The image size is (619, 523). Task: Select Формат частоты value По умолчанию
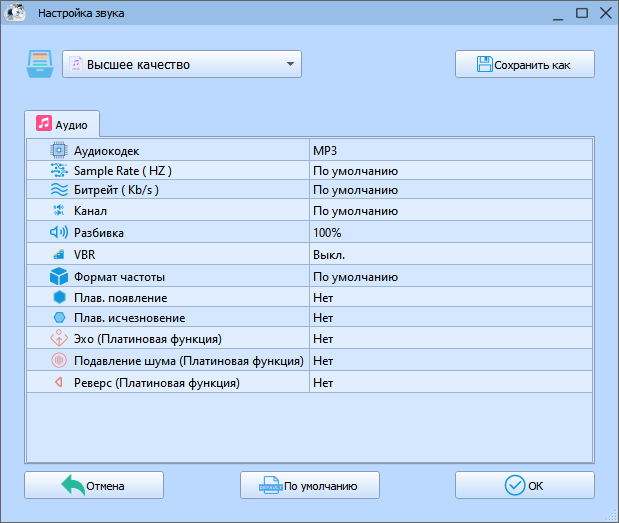pyautogui.click(x=451, y=276)
